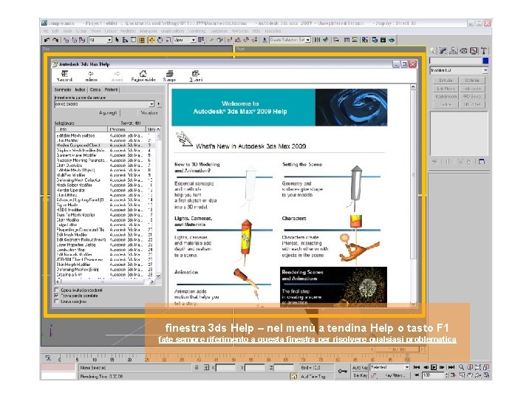Image resolution: width=532 pixels, height=399 pixels.
Task: Toggle absolute/offset transform type-in mode button
Action: [206, 367]
